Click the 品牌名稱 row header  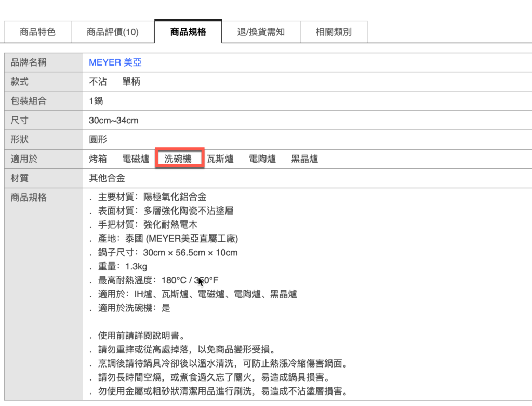coord(29,62)
